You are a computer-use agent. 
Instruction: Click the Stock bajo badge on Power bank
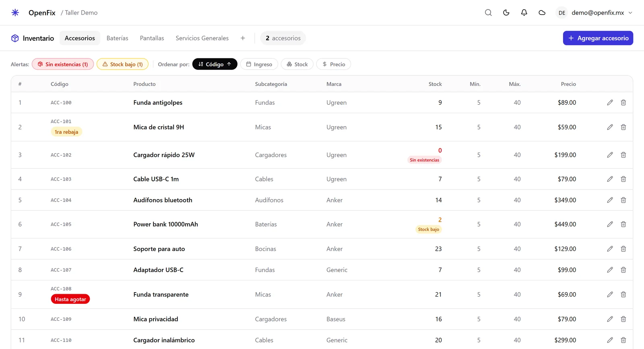(x=429, y=229)
